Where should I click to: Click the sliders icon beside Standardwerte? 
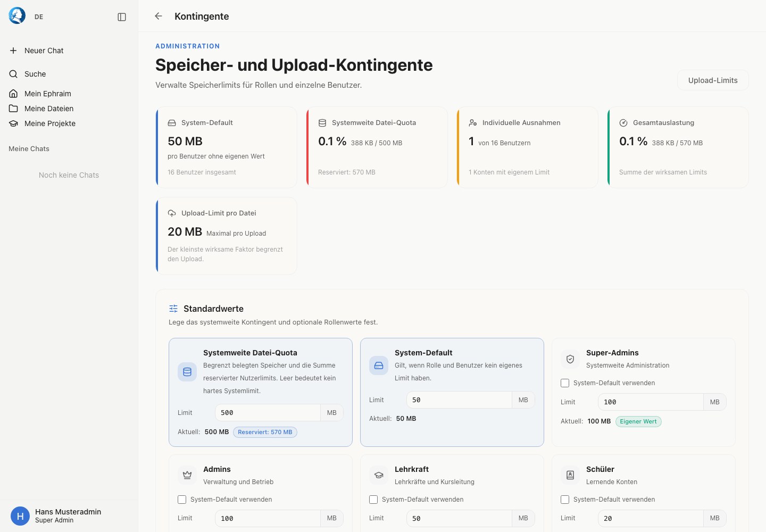coord(173,309)
